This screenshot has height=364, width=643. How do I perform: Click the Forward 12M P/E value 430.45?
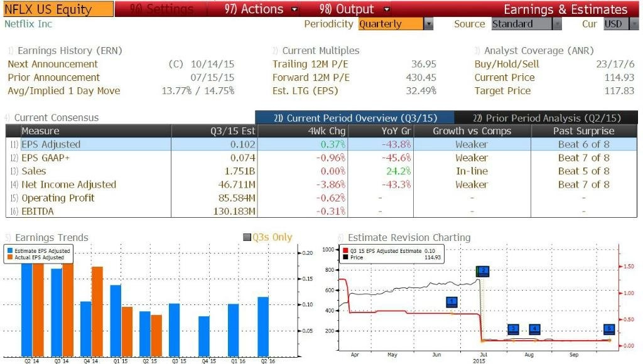coord(421,77)
